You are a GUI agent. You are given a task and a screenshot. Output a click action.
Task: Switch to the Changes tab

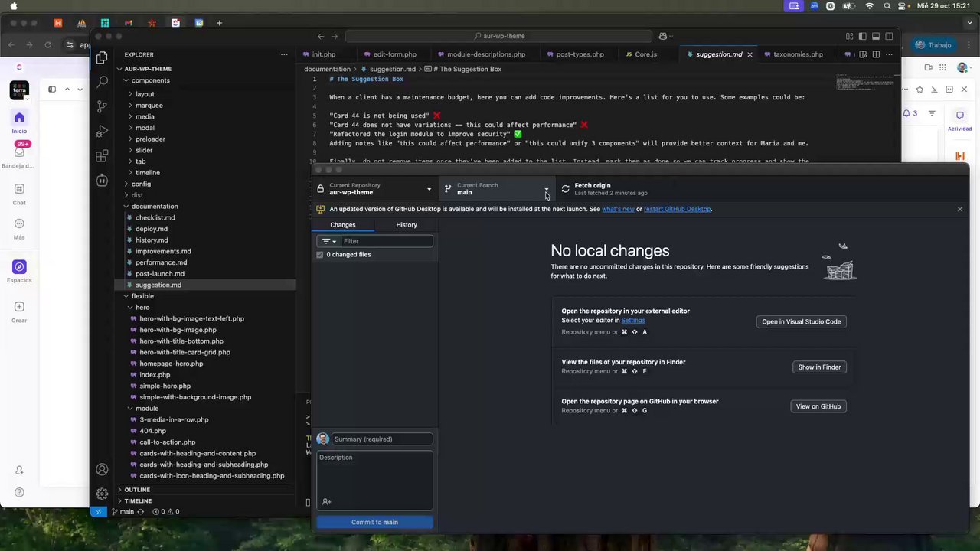coord(343,225)
